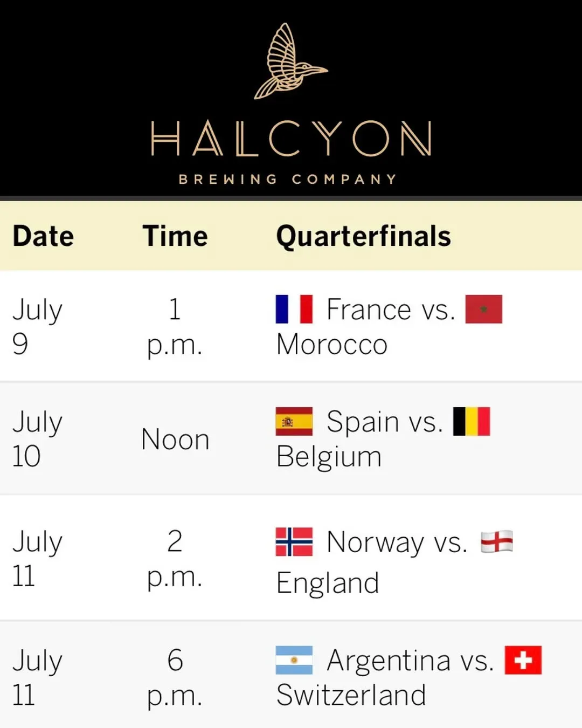
Task: Click the Halcyon hummingbird logo icon
Action: coord(291,61)
